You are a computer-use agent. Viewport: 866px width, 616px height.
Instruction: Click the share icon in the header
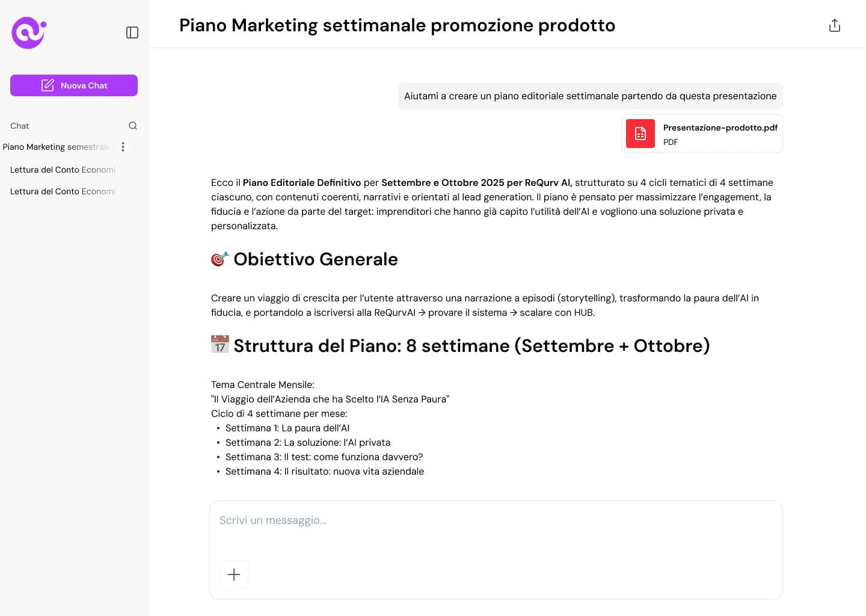[834, 25]
